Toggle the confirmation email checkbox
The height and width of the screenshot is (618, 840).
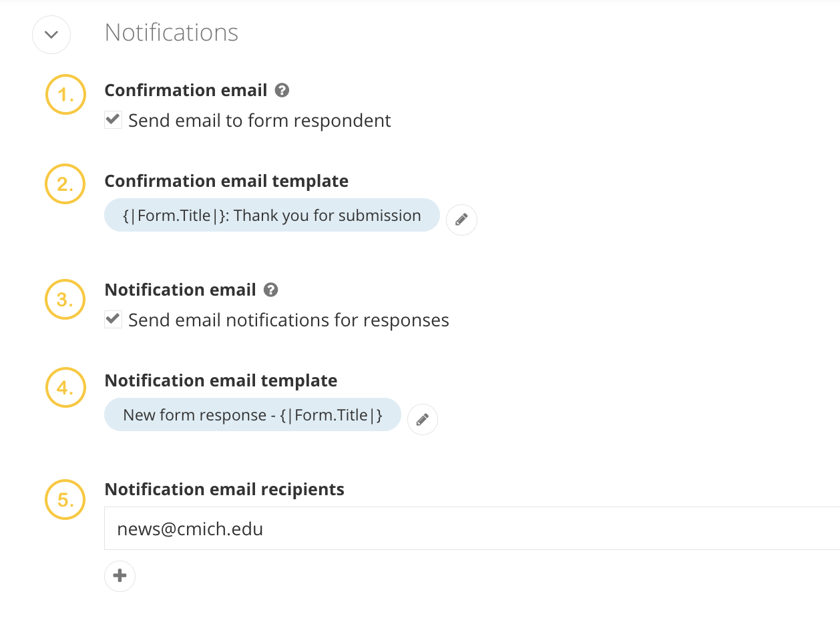[113, 119]
